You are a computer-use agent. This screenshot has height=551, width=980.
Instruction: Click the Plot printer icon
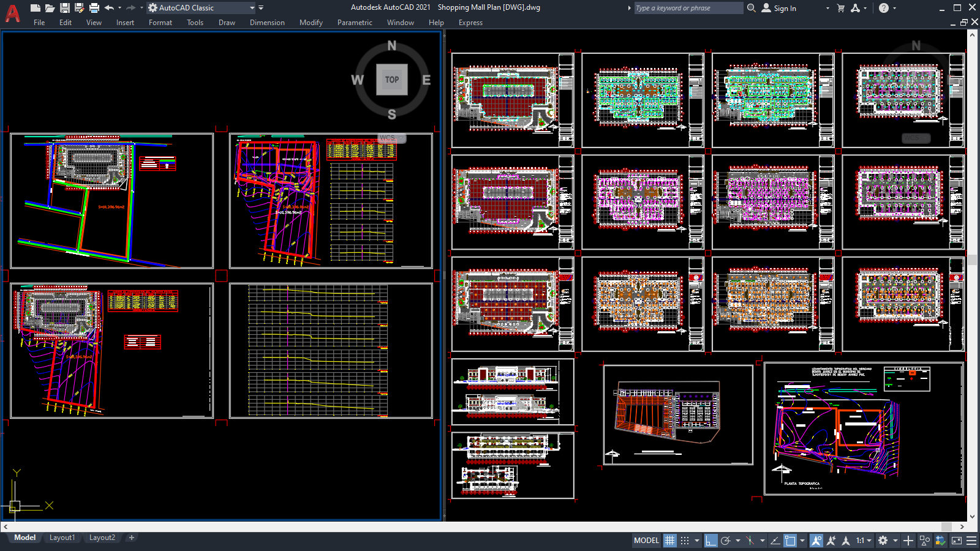(x=94, y=8)
